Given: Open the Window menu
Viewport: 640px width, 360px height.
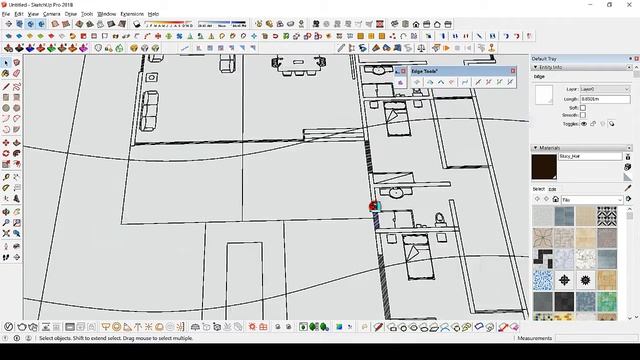Looking at the screenshot, I should (107, 14).
